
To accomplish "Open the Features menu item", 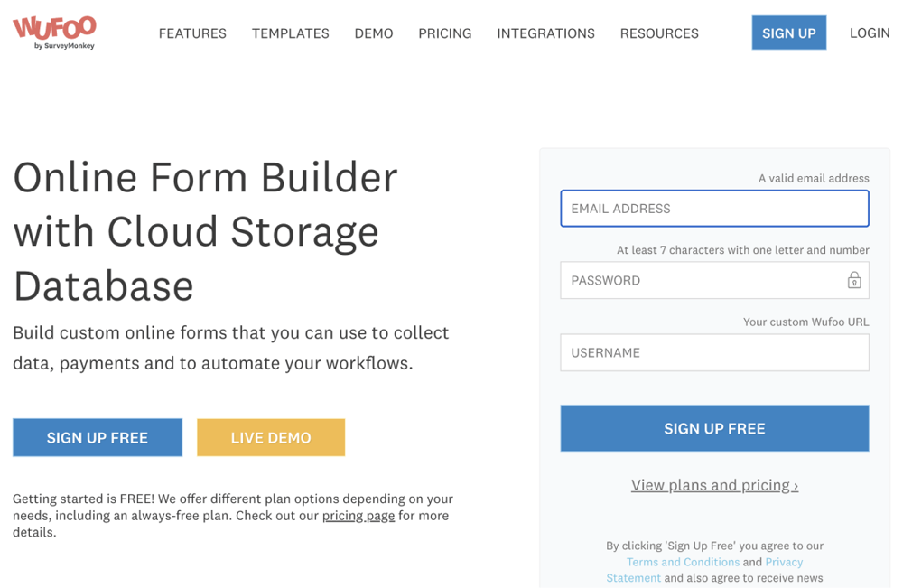I will (x=192, y=33).
